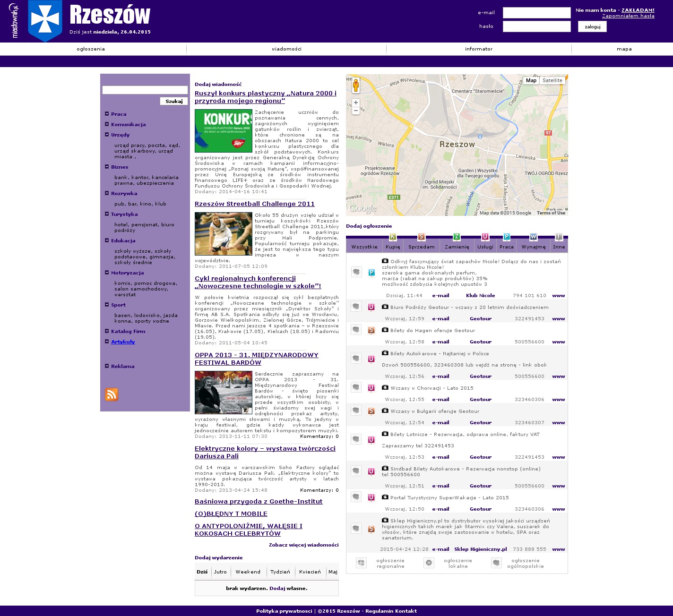Click the Polityka prywatności footer link
This screenshot has width=673, height=616.
284,611
